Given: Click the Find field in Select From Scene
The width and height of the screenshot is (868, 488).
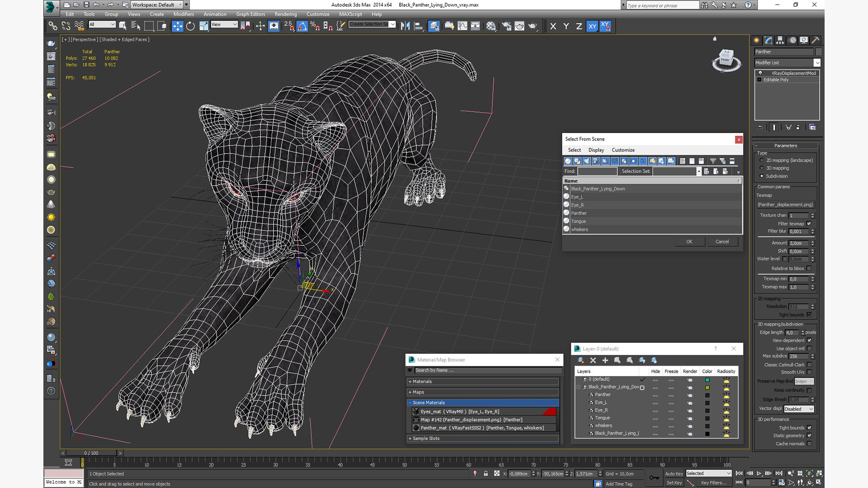Looking at the screenshot, I should click(x=597, y=171).
